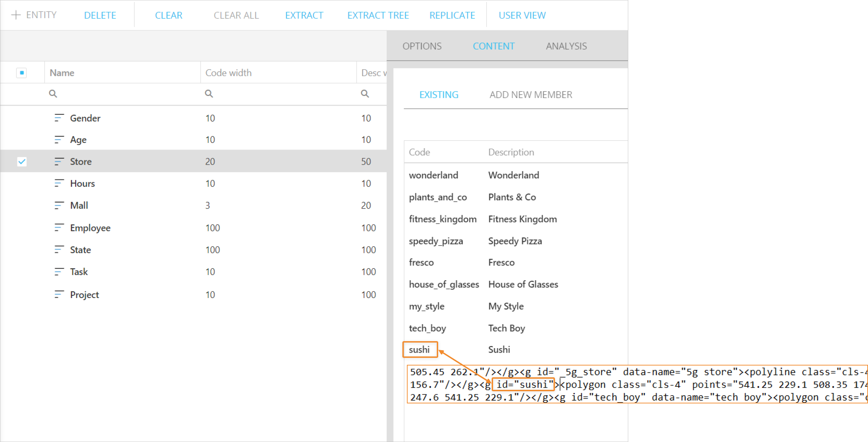This screenshot has width=868, height=442.
Task: Click the search icon under Name column
Action: (x=53, y=94)
